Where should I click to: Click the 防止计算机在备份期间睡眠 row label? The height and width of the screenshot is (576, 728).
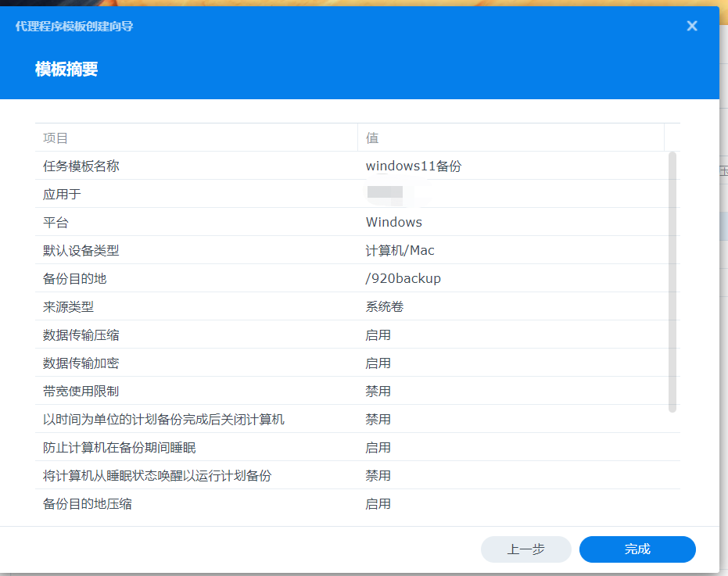120,447
